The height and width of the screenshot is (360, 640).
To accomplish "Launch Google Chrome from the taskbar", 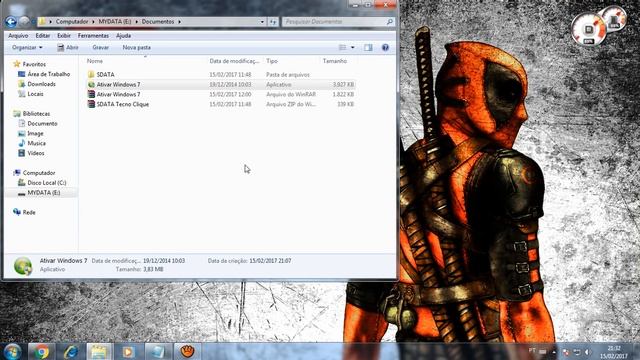I will pos(41,351).
